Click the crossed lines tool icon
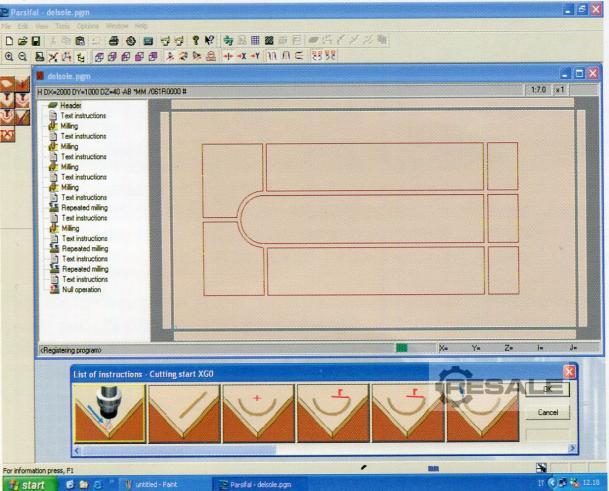 click(x=53, y=57)
